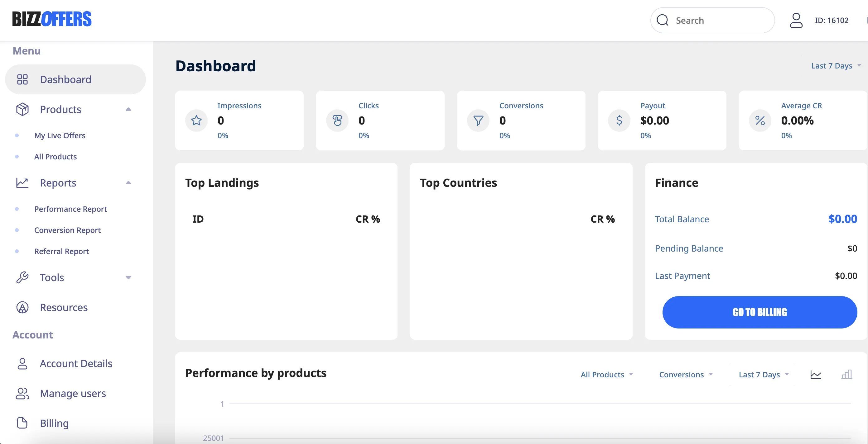Open Account Details page
Viewport: 868px width, 444px height.
76,364
